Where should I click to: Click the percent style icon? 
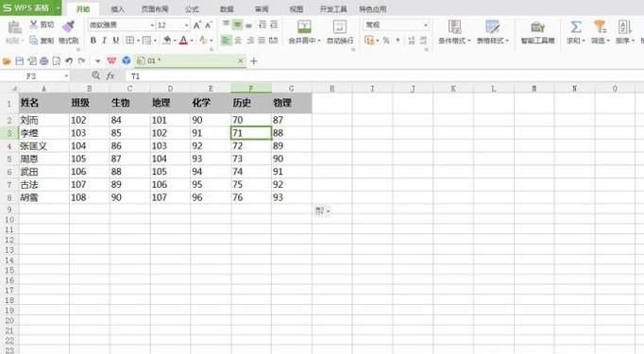click(x=386, y=41)
